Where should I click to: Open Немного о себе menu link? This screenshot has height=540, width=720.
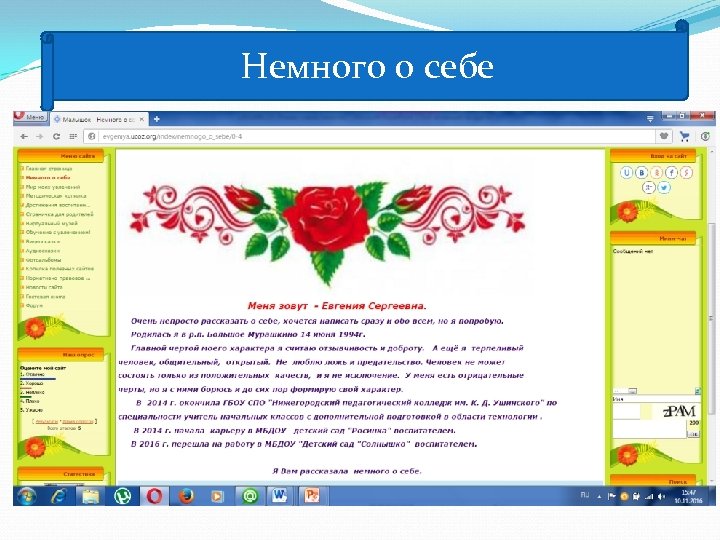click(x=48, y=177)
